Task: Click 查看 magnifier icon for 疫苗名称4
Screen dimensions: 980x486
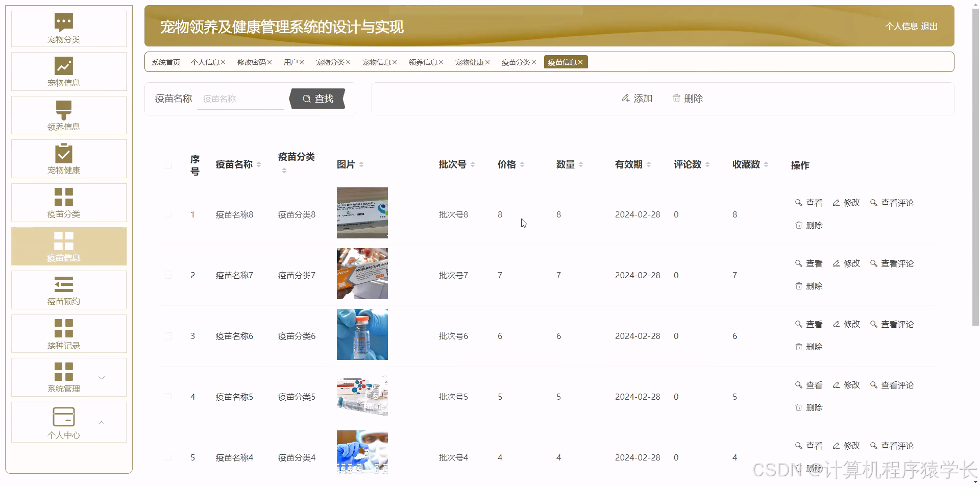Action: click(x=799, y=446)
